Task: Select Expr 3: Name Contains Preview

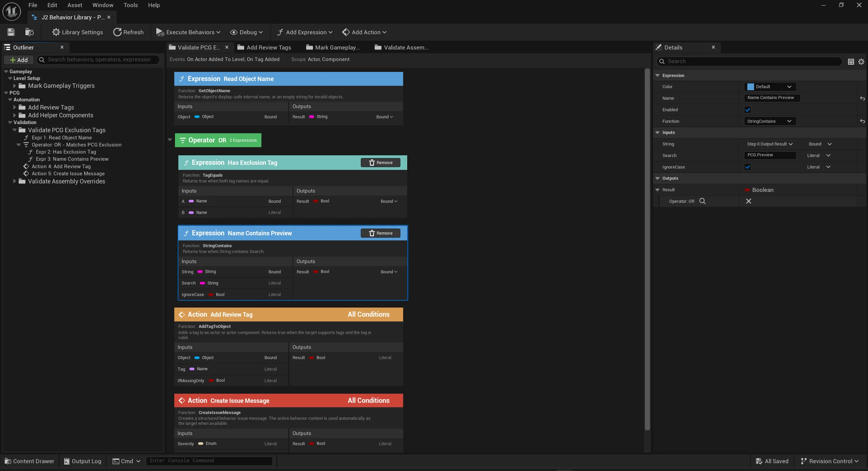Action: point(72,159)
